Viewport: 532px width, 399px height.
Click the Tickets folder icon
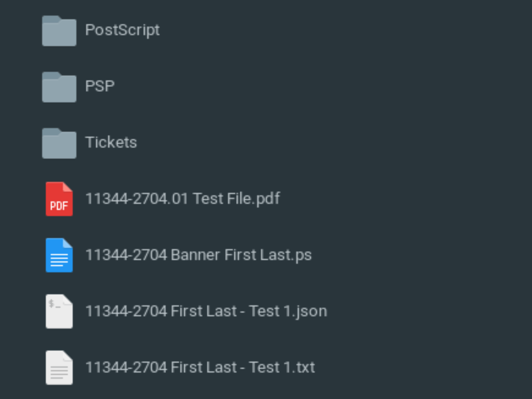(x=59, y=143)
